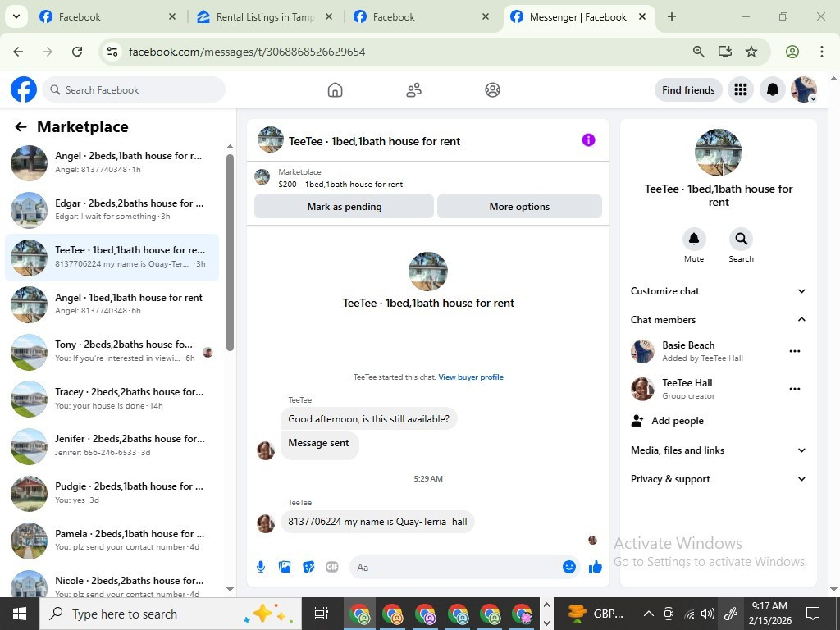Open the Facebook notifications bell

(x=773, y=89)
